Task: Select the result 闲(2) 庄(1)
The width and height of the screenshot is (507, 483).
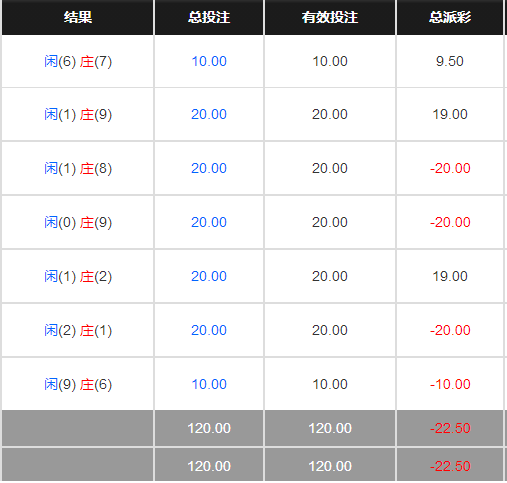Action: tap(78, 331)
